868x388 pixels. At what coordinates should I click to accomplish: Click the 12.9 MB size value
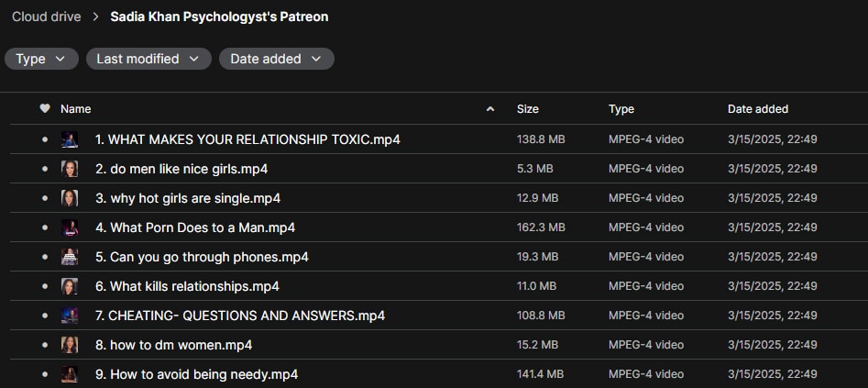coord(537,198)
